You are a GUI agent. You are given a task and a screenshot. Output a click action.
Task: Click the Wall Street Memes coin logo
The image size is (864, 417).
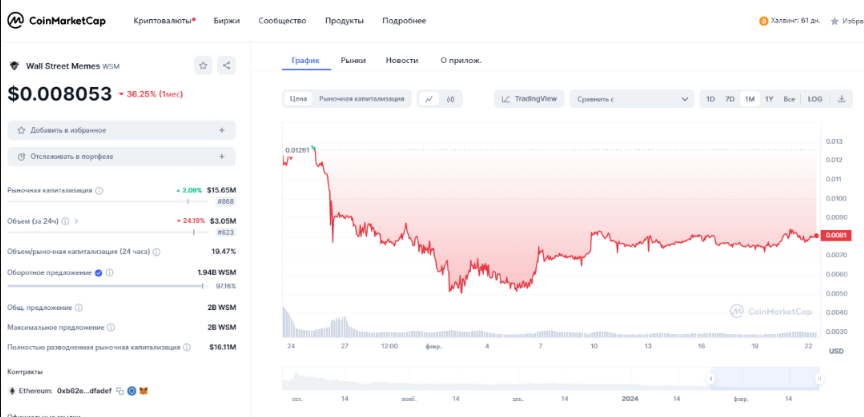14,66
